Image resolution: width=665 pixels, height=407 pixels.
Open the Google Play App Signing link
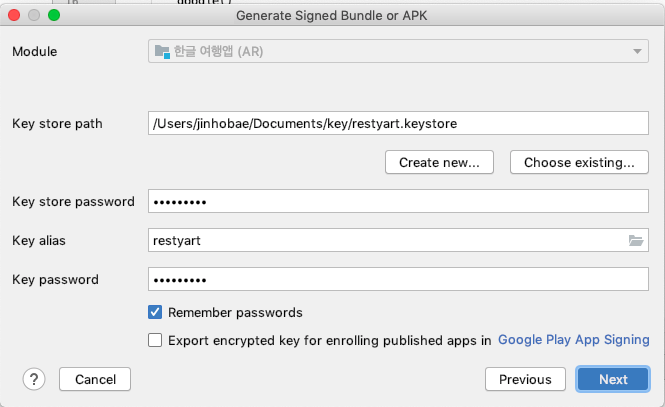[573, 340]
